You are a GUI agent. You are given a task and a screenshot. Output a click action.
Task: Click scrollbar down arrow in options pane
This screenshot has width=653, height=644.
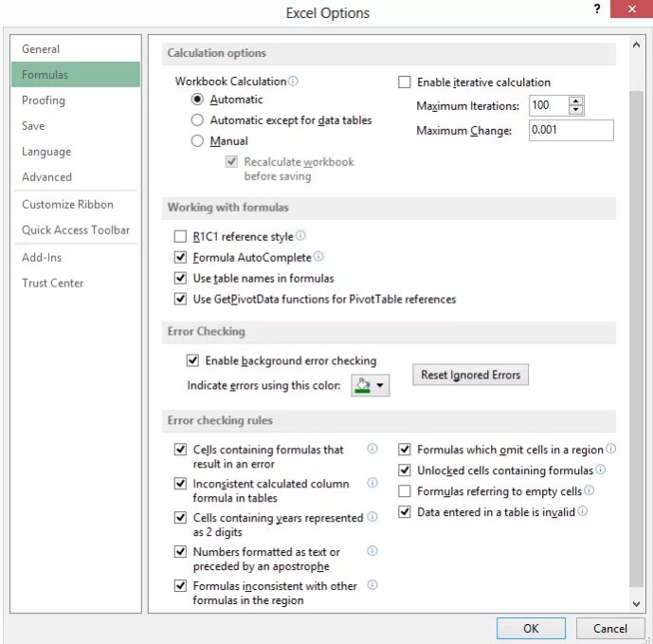[636, 603]
